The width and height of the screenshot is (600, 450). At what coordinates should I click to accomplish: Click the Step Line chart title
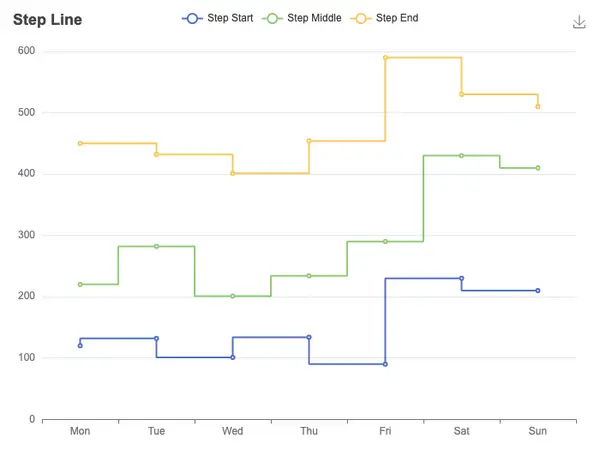pos(47,20)
